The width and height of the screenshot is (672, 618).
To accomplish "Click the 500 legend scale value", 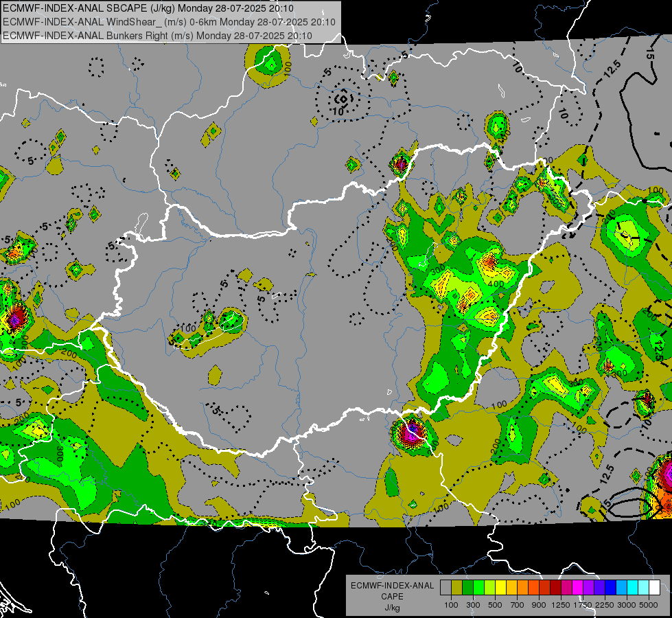I will (495, 605).
